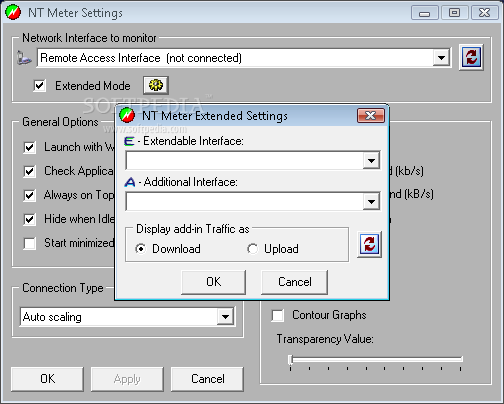Click OK in NT Meter Settings window

point(47,379)
